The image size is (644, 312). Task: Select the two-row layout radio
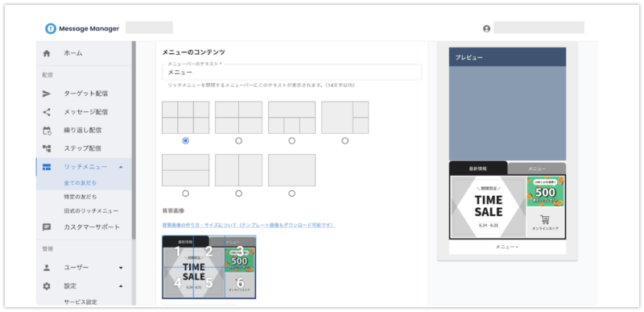[x=186, y=193]
